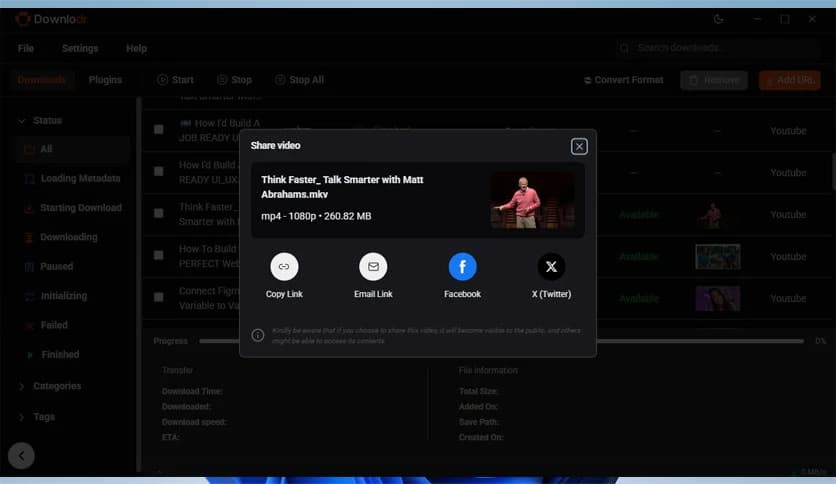Click the Search downloads field
Viewport: 836px width, 484px height.
(x=717, y=48)
